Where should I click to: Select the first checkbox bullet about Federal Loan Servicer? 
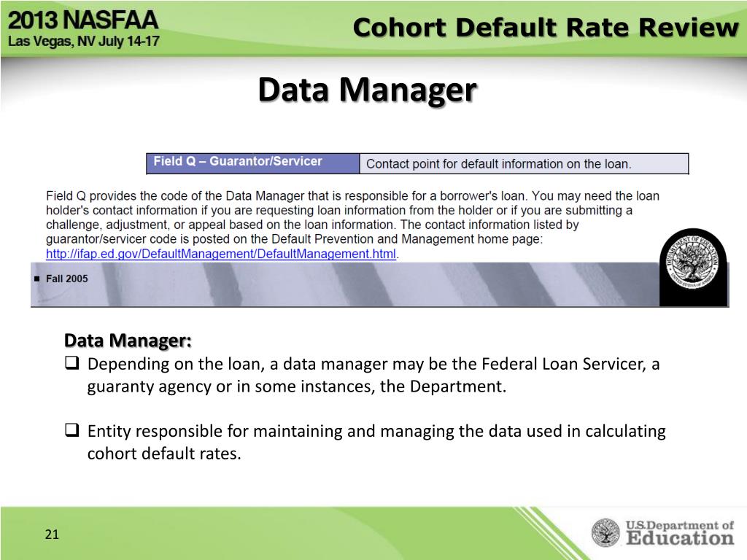(72, 363)
